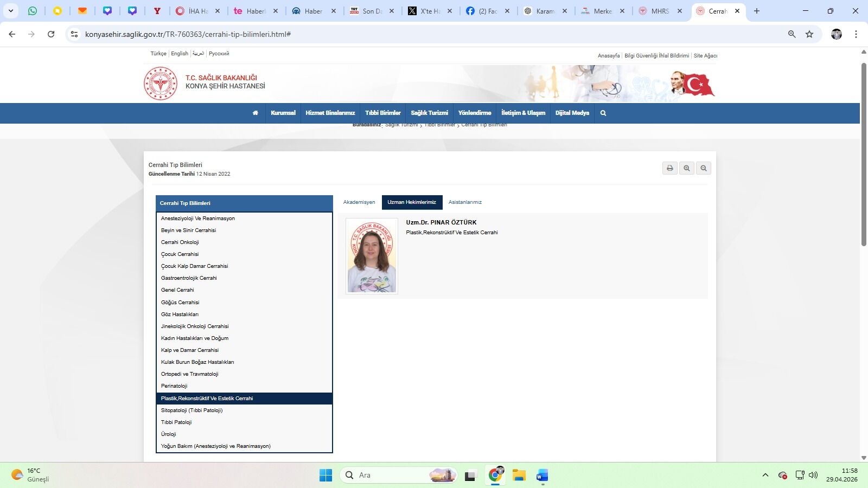Open the Hizmet Binalarımız menu
Screen dimensions: 868x488
coord(330,113)
